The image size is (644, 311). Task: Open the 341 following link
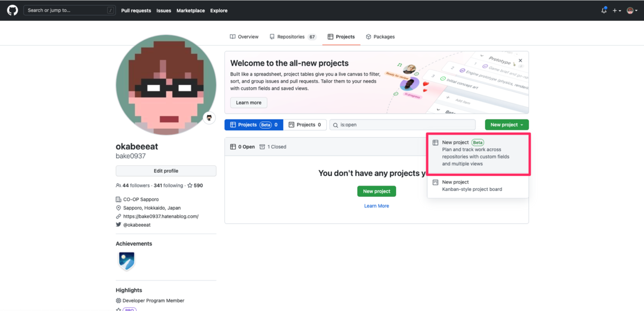pos(168,186)
